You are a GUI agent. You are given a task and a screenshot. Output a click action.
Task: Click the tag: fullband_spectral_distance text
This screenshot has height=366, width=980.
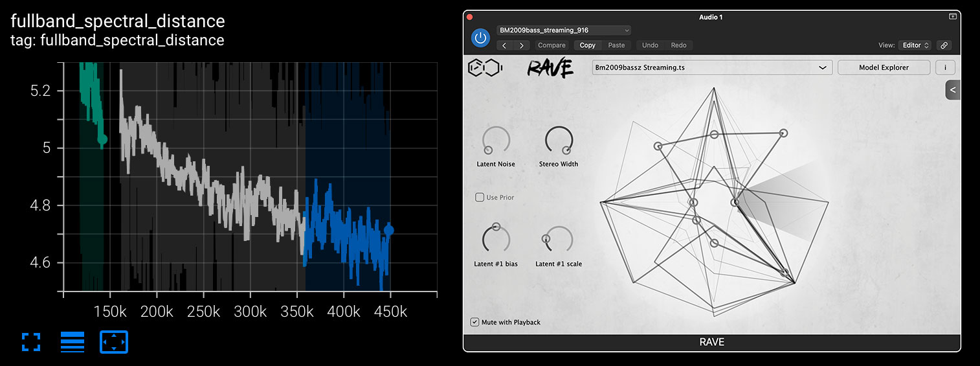click(x=117, y=40)
